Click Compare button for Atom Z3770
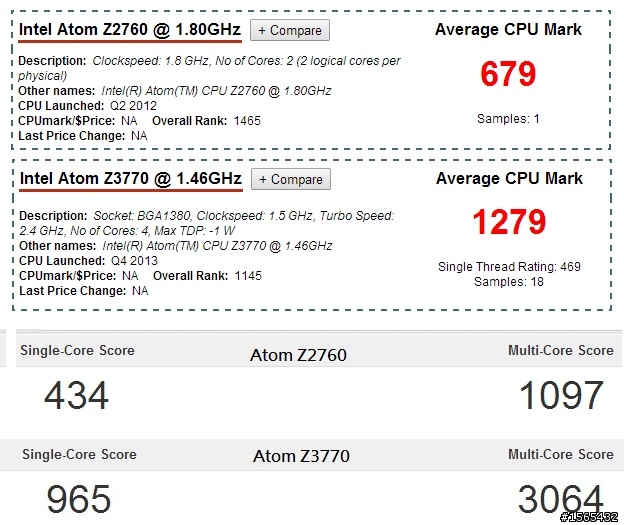 tap(291, 179)
